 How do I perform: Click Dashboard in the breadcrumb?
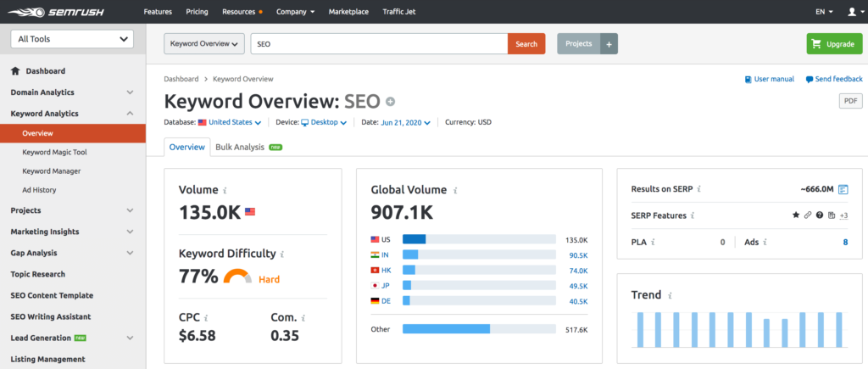click(x=181, y=79)
